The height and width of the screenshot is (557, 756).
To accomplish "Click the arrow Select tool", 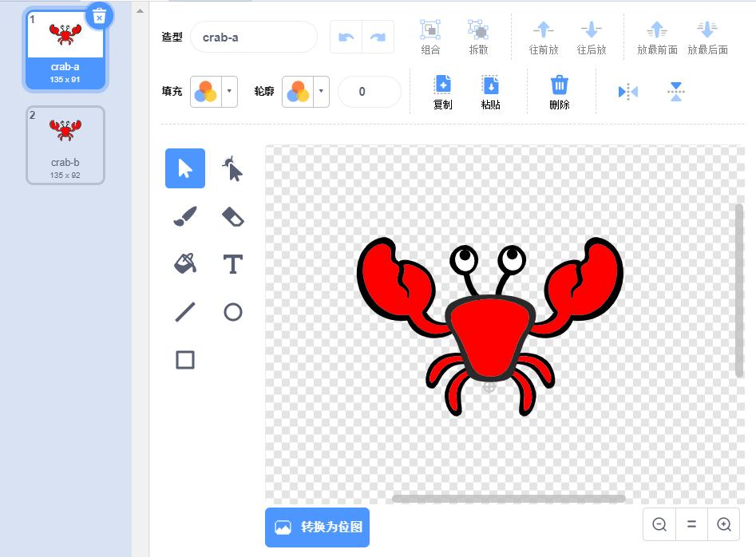I will (x=185, y=168).
